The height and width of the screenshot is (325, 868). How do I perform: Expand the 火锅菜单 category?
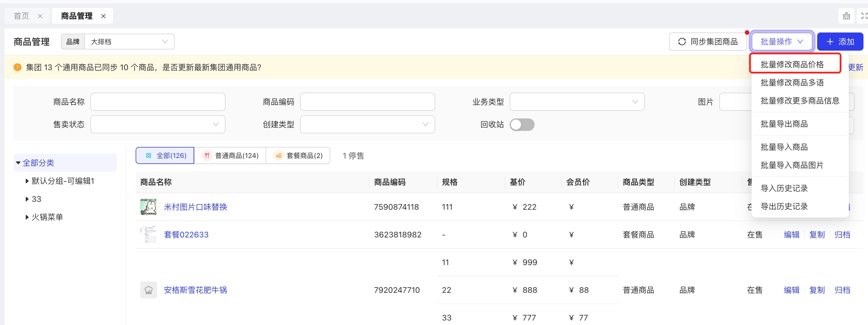[x=27, y=217]
